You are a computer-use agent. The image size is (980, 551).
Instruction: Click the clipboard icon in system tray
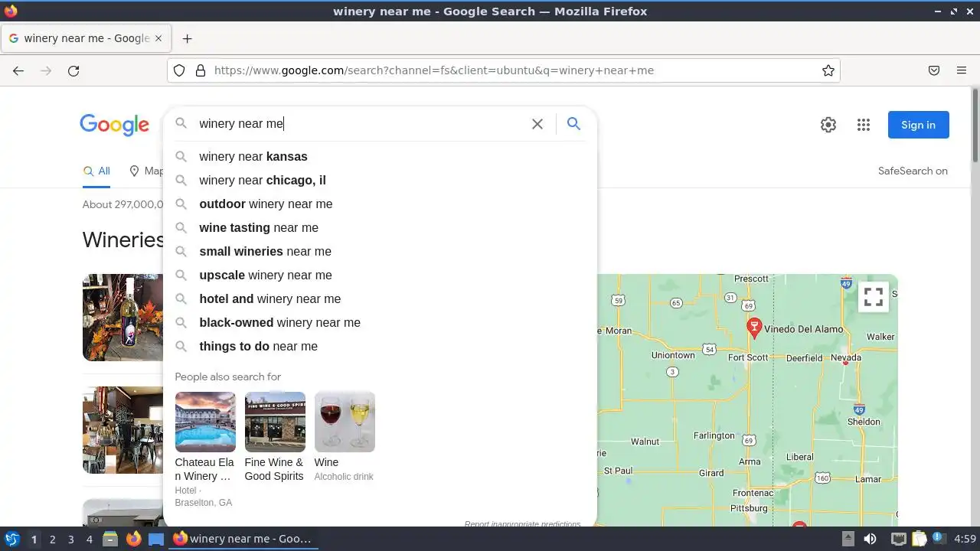(x=920, y=539)
